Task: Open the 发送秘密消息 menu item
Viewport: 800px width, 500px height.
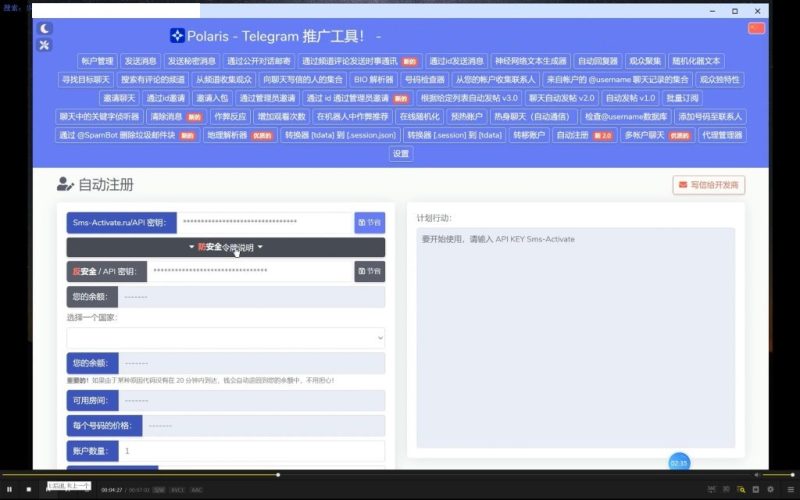Action: (192, 61)
